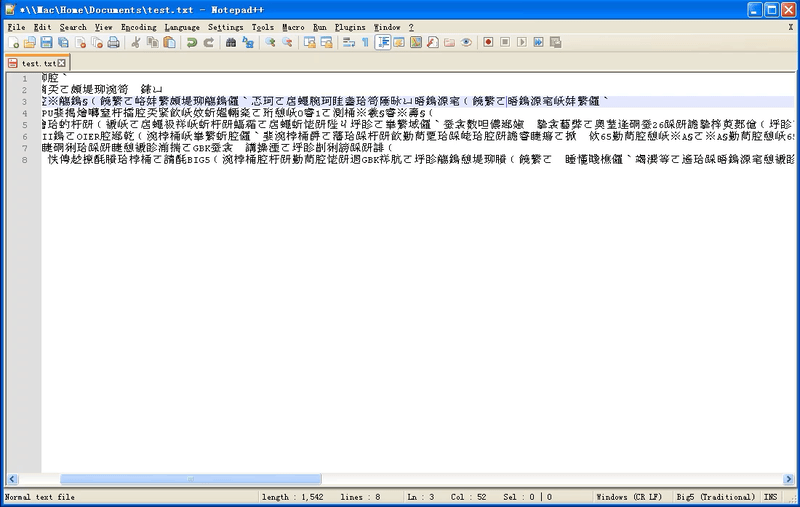Toggle the Function List panel icon
Image resolution: width=800 pixels, height=507 pixels.
pyautogui.click(x=433, y=43)
